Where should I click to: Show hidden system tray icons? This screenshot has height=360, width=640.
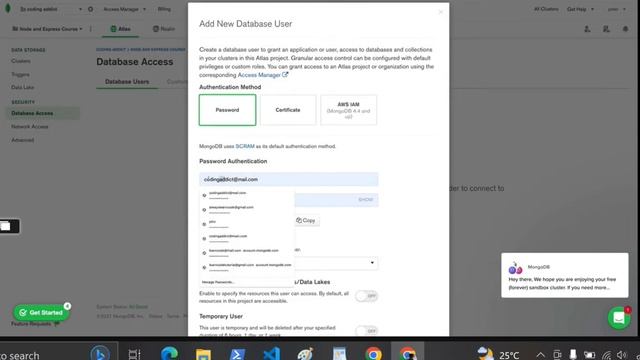540,355
